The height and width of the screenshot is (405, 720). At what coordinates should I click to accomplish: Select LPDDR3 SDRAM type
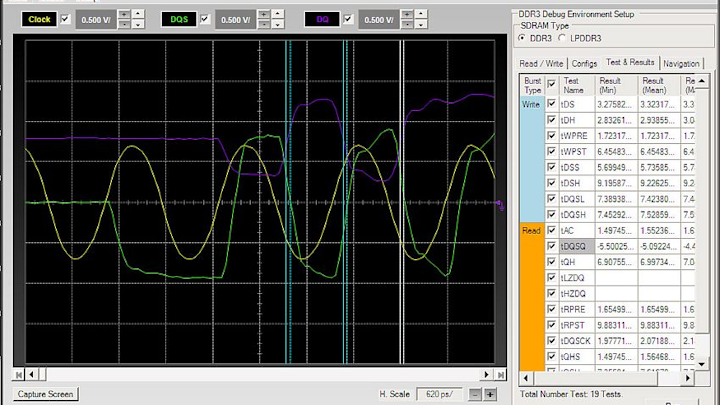[x=562, y=38]
